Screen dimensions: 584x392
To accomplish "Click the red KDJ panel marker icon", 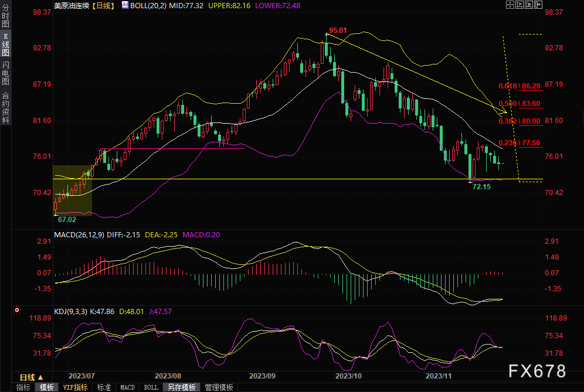I will click(x=17, y=310).
